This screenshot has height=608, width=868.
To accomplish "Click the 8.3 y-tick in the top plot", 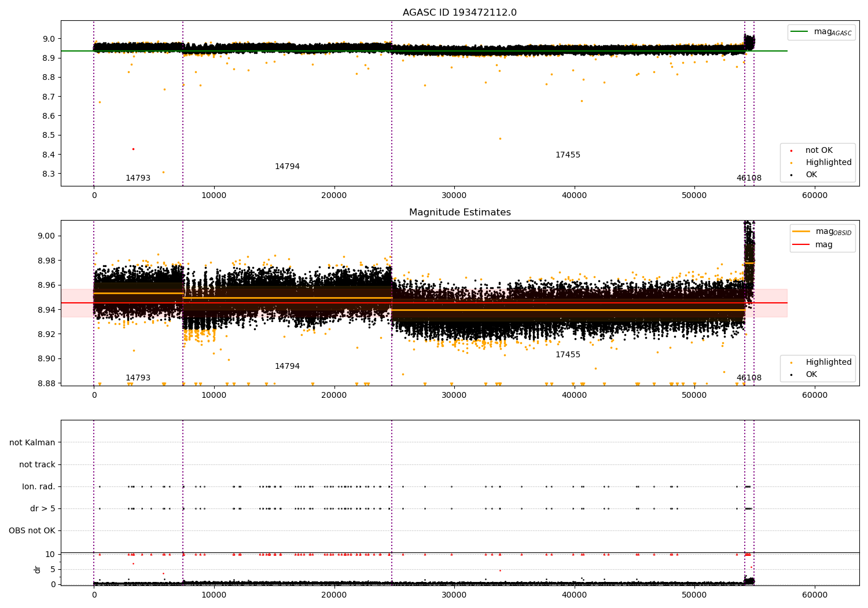I will click(49, 174).
